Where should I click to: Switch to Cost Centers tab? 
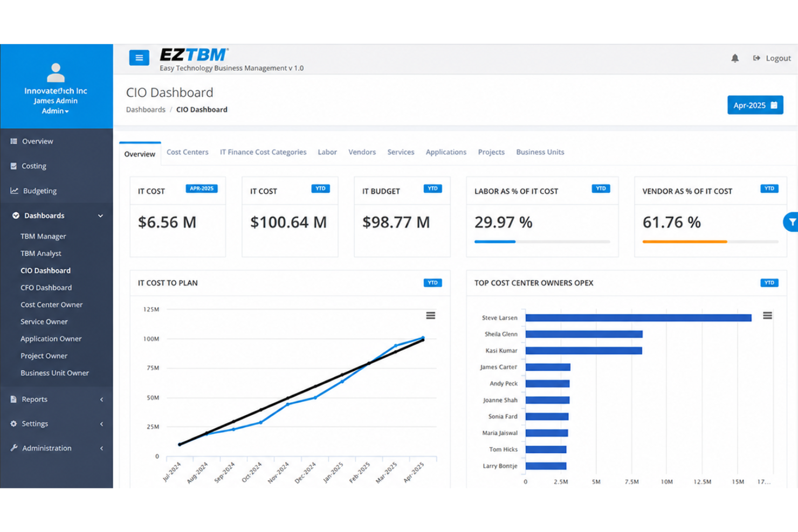click(187, 152)
